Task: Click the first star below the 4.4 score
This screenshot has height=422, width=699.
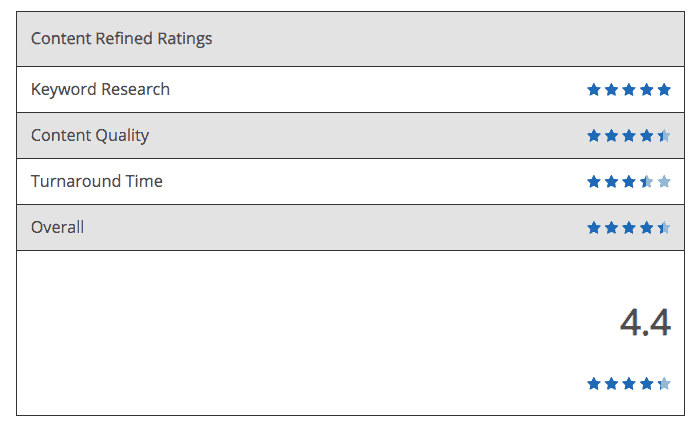Action: pyautogui.click(x=594, y=383)
